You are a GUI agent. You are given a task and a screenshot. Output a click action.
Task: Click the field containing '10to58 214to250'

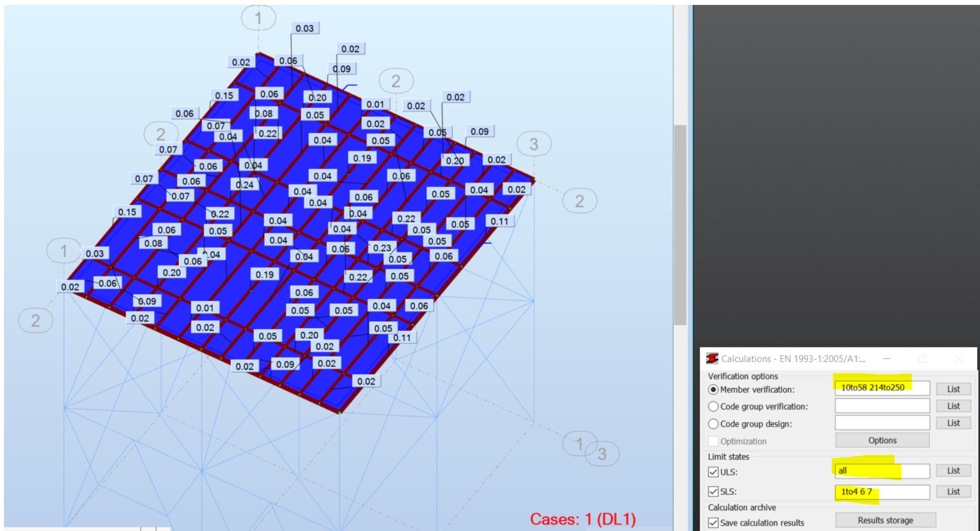(x=882, y=389)
